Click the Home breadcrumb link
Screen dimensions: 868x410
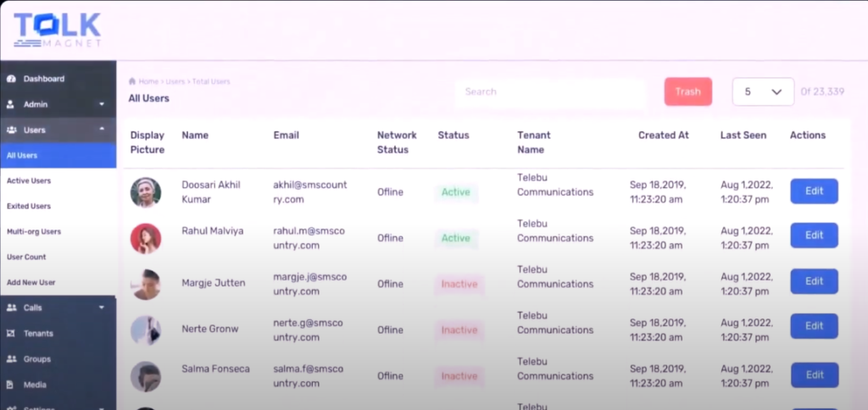[x=148, y=81]
